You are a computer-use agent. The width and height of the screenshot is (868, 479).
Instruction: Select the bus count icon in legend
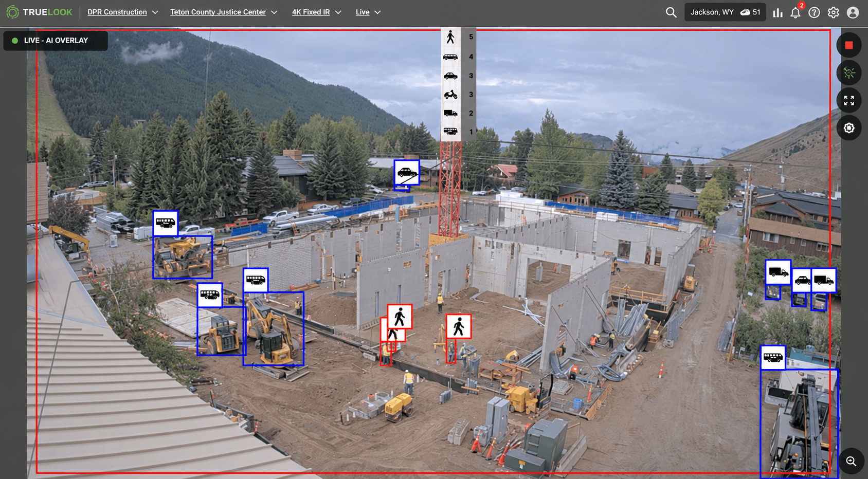tap(450, 132)
